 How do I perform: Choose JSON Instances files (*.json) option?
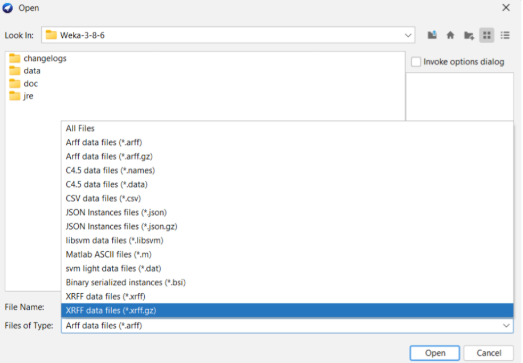287,213
